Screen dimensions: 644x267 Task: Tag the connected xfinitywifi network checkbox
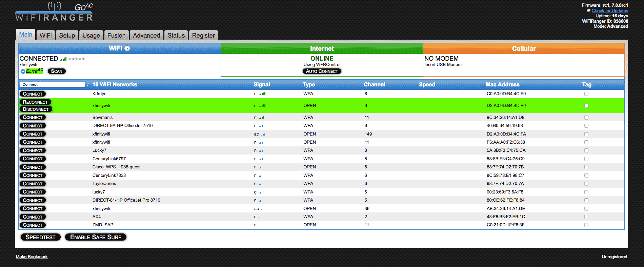coord(586,106)
